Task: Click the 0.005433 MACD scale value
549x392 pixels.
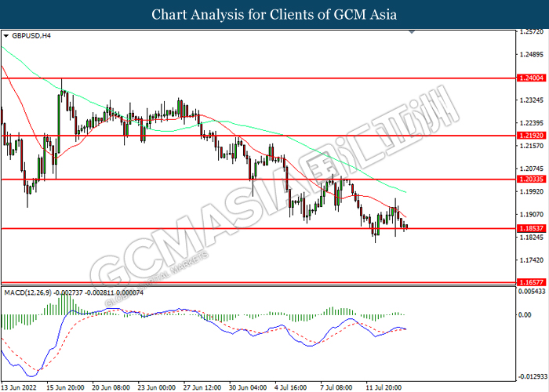Action: click(533, 292)
